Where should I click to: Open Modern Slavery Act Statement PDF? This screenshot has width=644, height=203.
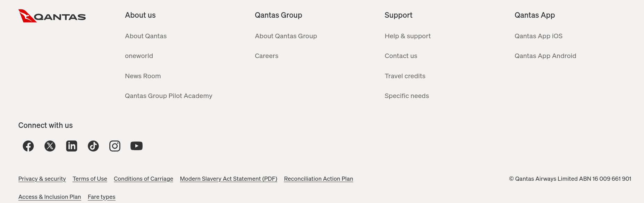228,179
